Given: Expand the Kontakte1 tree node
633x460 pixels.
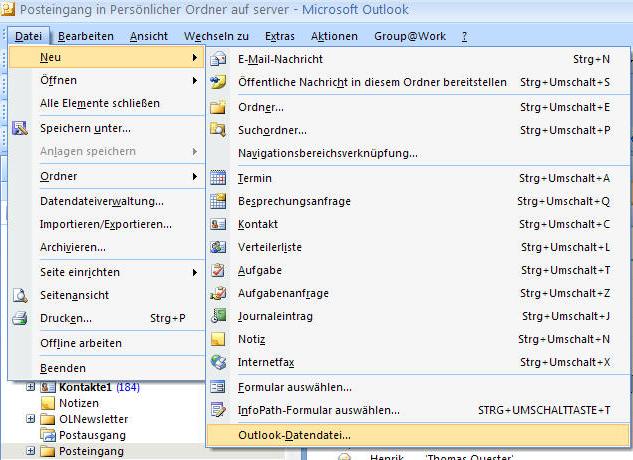Looking at the screenshot, I should tap(30, 387).
